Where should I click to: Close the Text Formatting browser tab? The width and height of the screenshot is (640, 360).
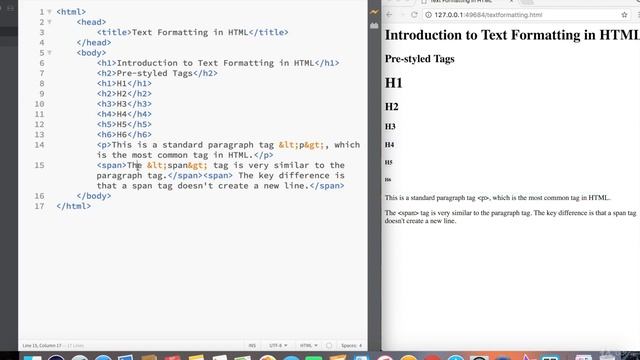[511, 2]
